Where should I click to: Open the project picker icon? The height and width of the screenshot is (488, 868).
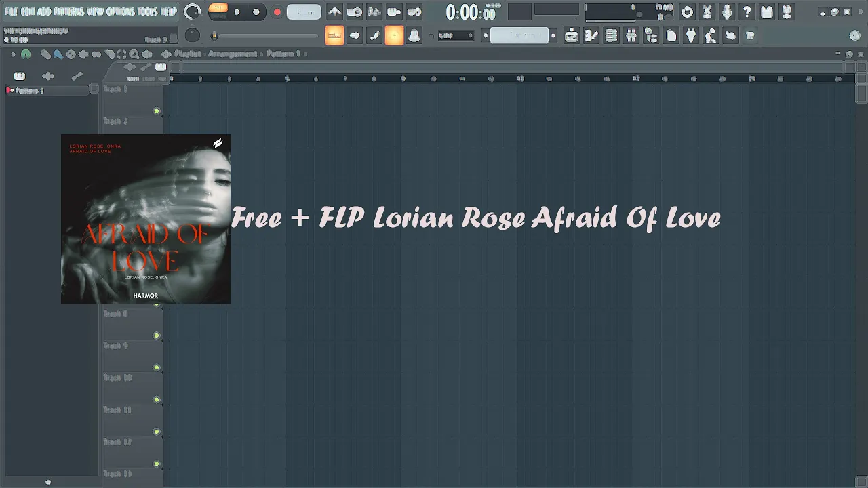coord(671,35)
